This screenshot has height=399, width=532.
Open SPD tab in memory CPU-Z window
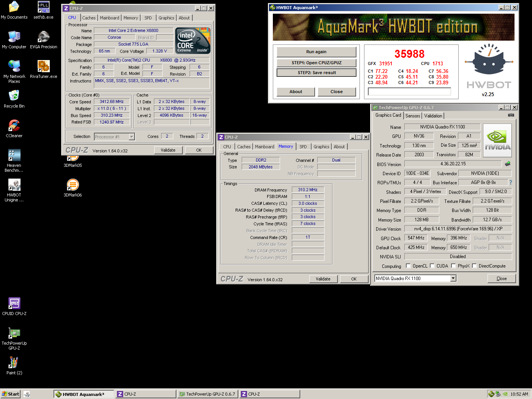click(303, 147)
